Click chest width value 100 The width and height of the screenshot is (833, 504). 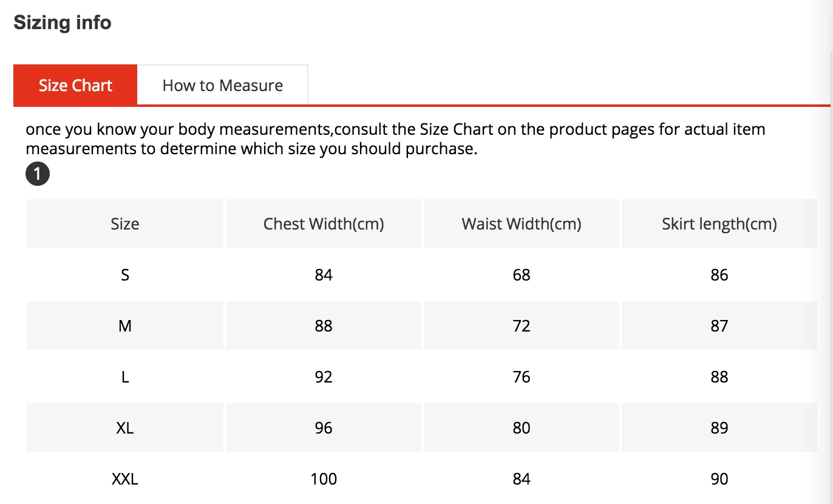(x=324, y=478)
